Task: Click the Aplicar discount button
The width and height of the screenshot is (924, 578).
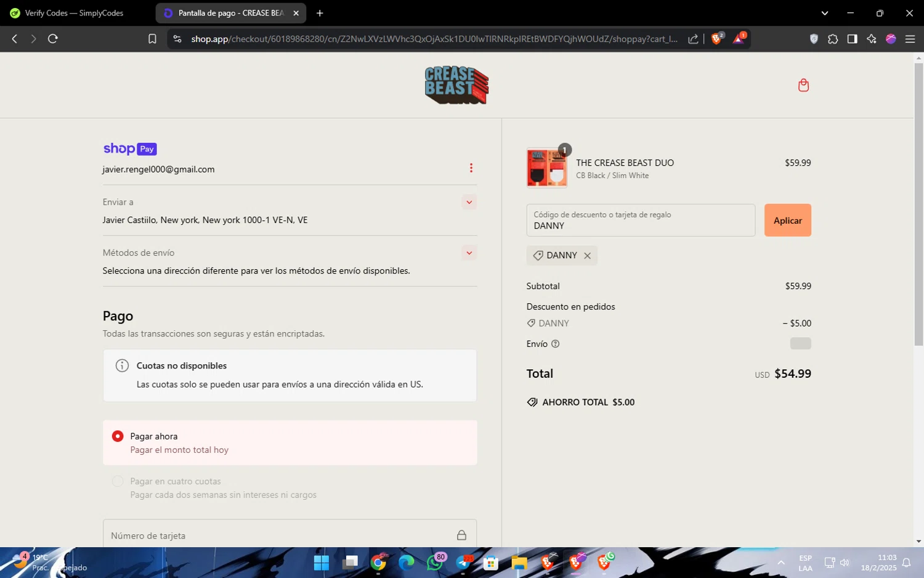Action: point(787,220)
